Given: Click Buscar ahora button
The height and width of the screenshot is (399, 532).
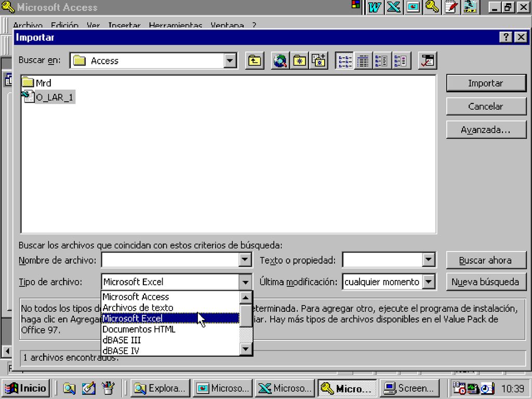Looking at the screenshot, I should click(486, 260).
